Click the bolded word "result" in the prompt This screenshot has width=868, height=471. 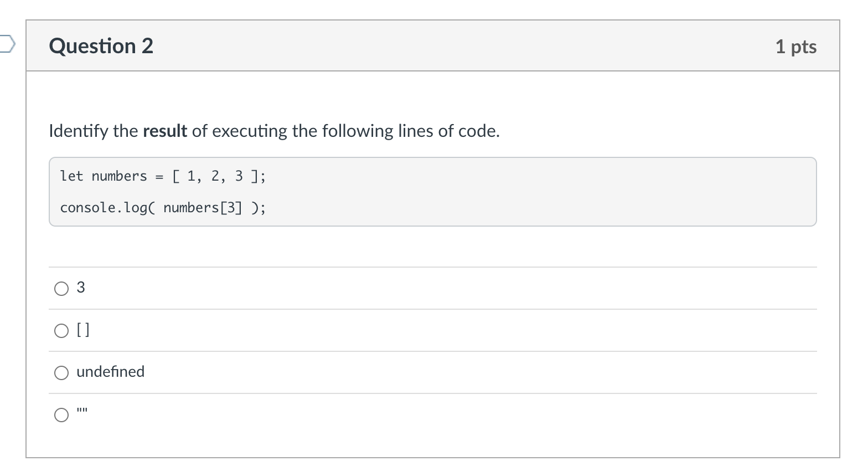(x=164, y=131)
